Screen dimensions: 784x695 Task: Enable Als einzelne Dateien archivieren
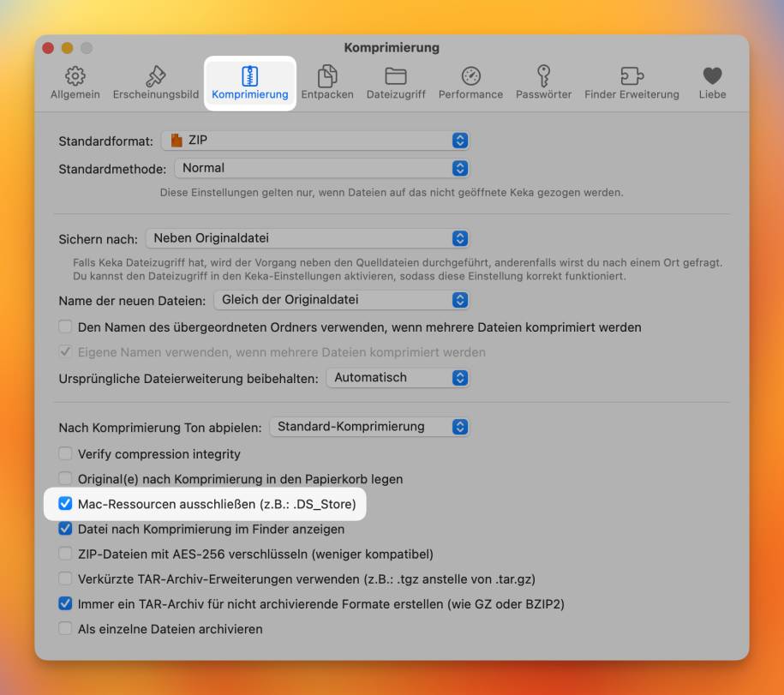[65, 628]
